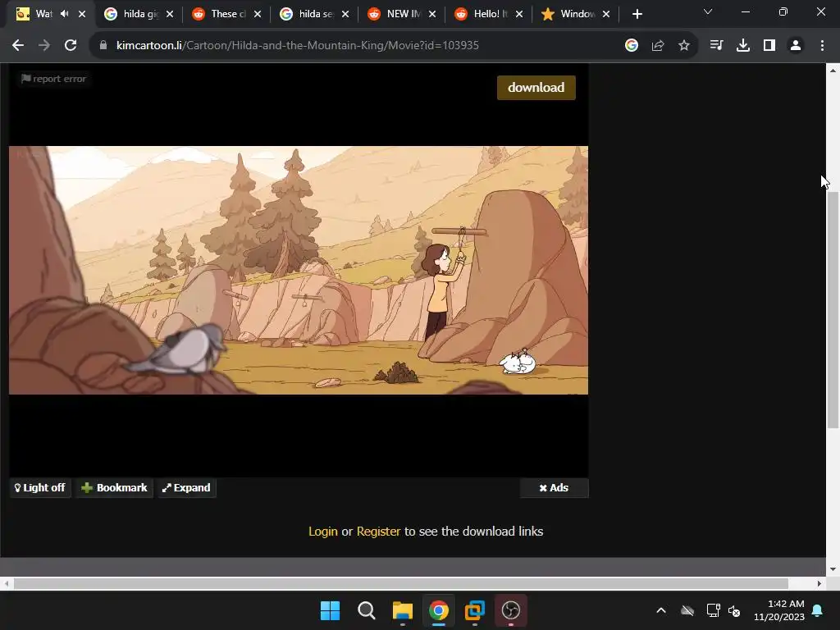Bookmark this page with the star icon
Image resolution: width=840 pixels, height=630 pixels.
click(684, 46)
